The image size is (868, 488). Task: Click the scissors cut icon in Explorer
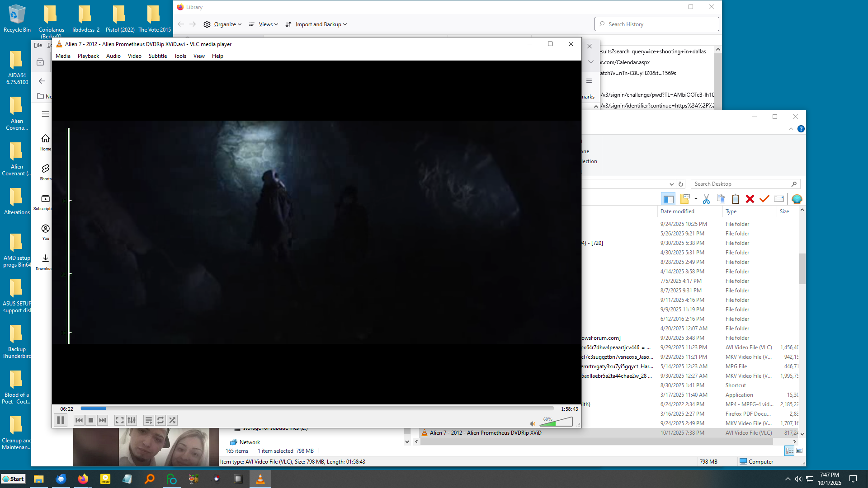click(x=707, y=199)
